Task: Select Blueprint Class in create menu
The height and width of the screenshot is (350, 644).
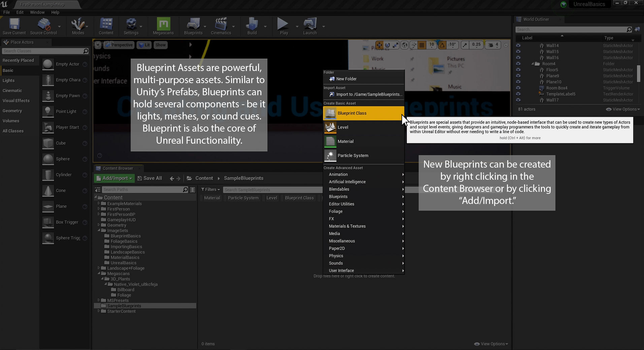Action: coord(364,113)
